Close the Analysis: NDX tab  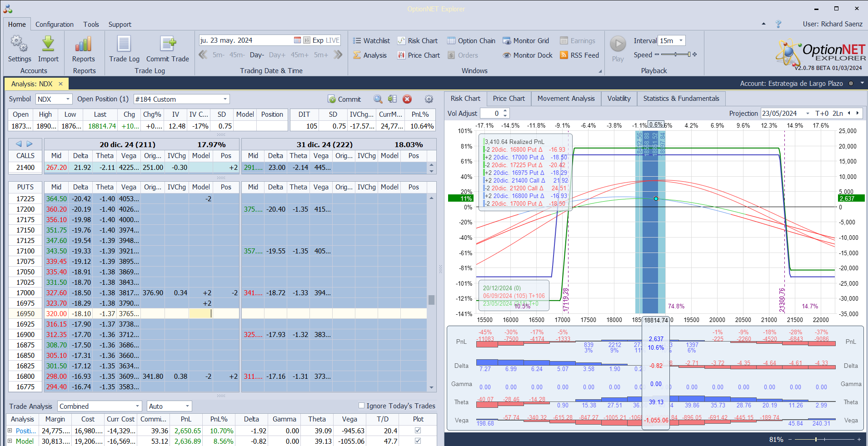point(60,84)
